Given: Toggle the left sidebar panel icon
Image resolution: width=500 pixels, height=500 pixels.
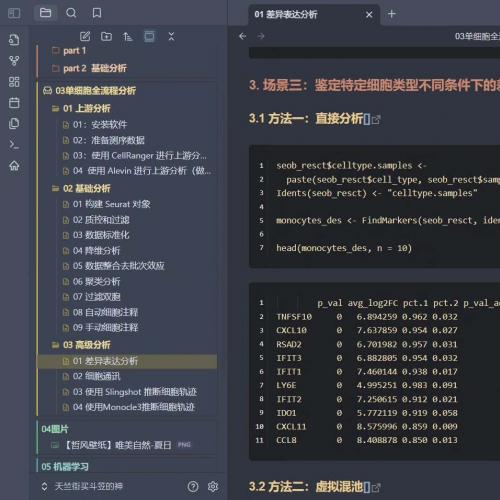Looking at the screenshot, I should pyautogui.click(x=14, y=13).
